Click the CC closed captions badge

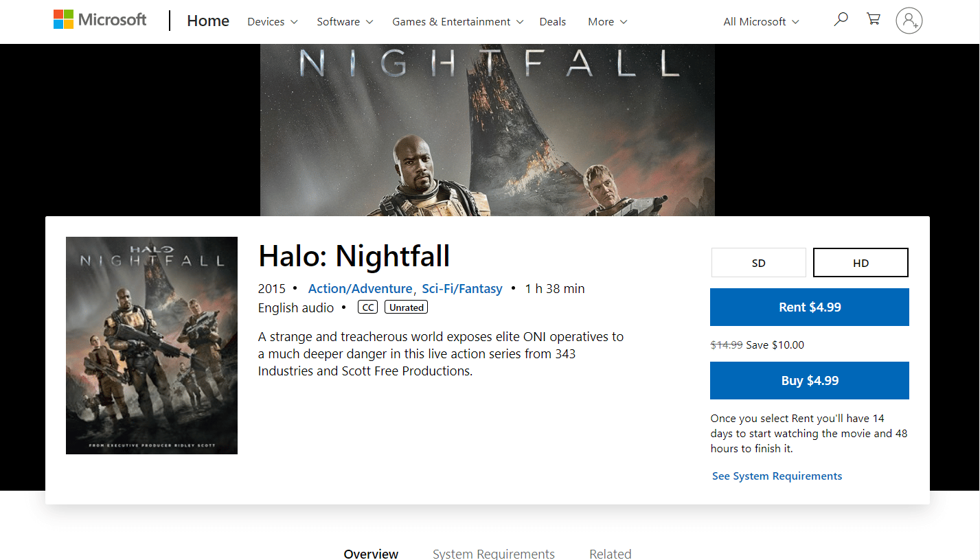[367, 307]
